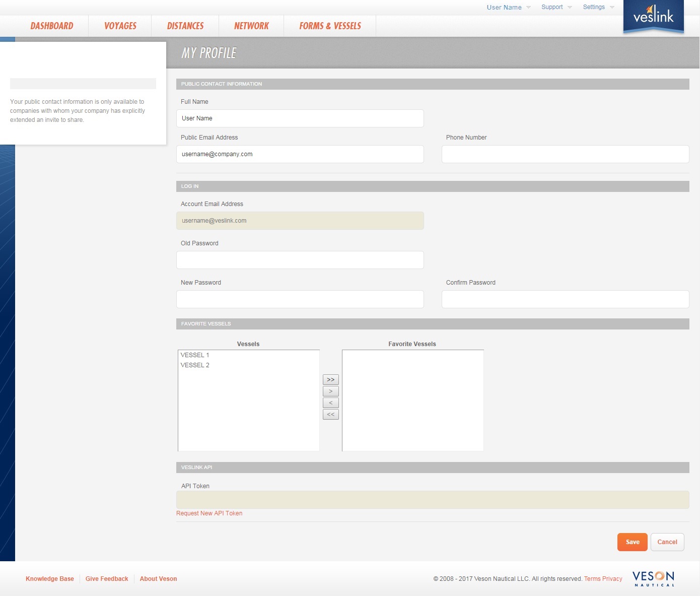Click the Privacy footer link

(x=612, y=578)
